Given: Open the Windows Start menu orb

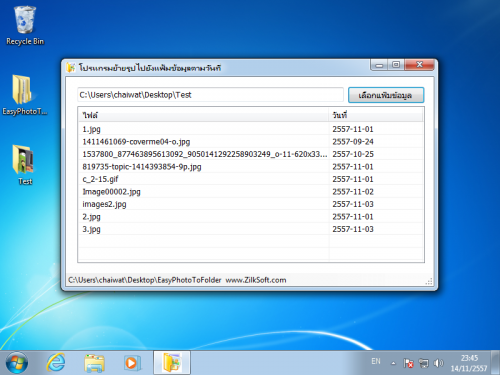Looking at the screenshot, I should 17,363.
